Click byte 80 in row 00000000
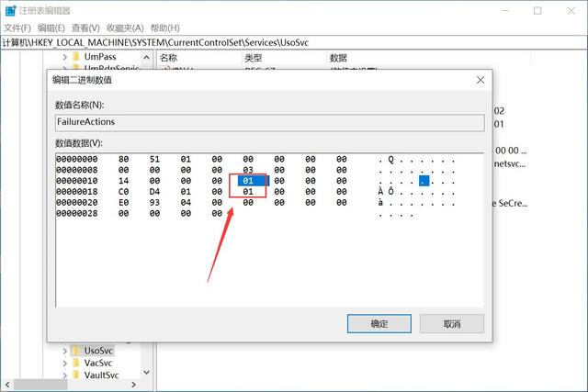Screen dimensions: 588x392 pos(124,159)
